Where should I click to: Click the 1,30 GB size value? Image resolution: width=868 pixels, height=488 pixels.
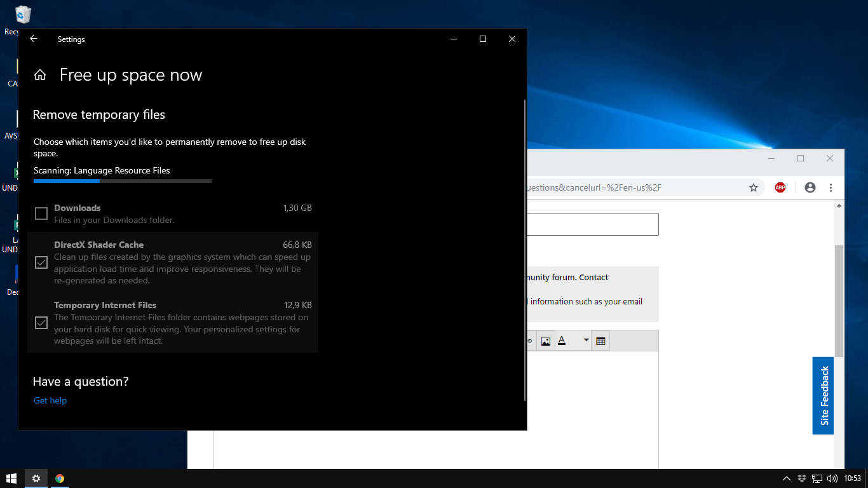(x=297, y=208)
